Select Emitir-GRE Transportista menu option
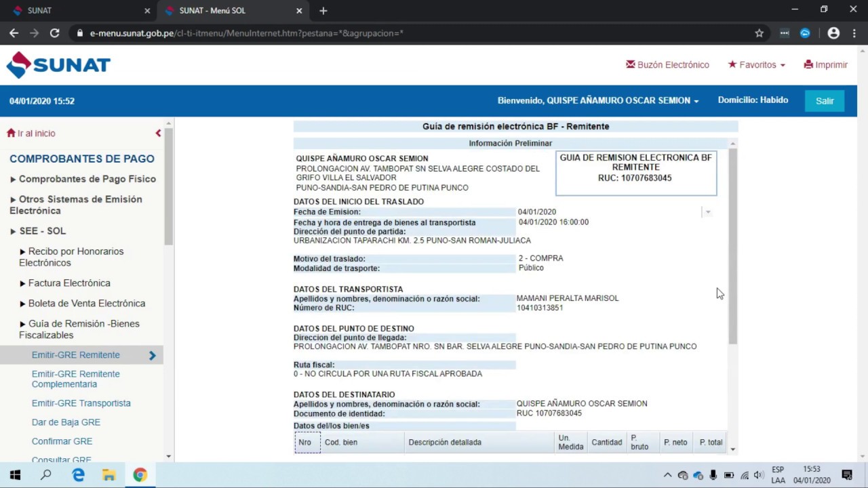This screenshot has height=488, width=868. click(81, 403)
